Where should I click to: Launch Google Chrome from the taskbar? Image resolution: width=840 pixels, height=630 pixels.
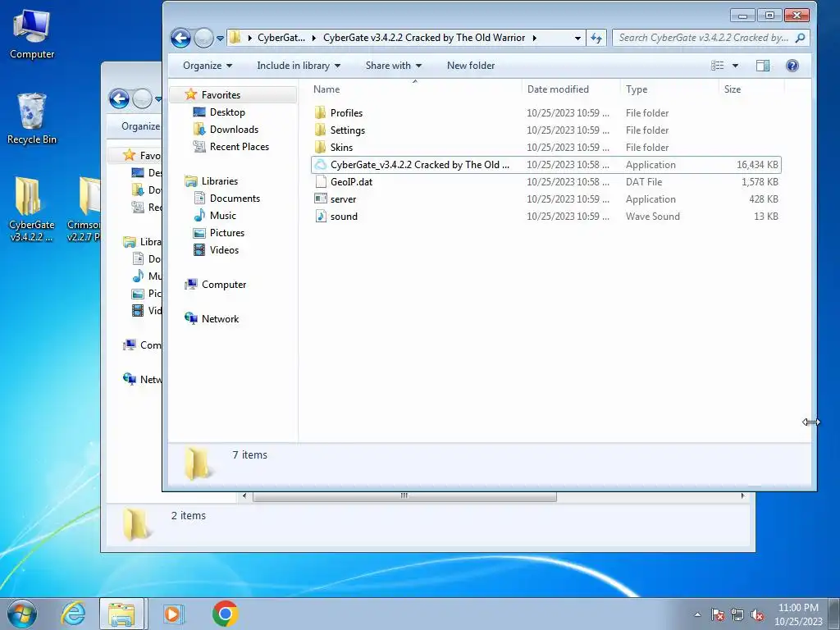225,614
